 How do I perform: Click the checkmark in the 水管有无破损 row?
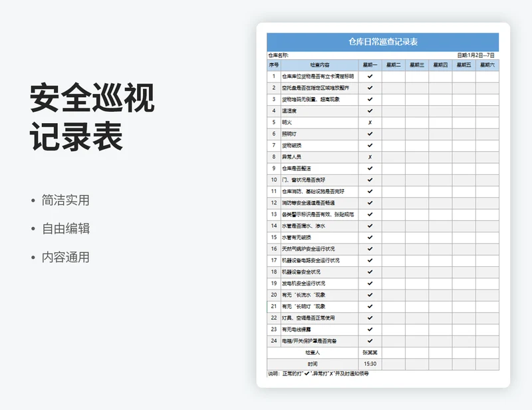click(x=370, y=238)
